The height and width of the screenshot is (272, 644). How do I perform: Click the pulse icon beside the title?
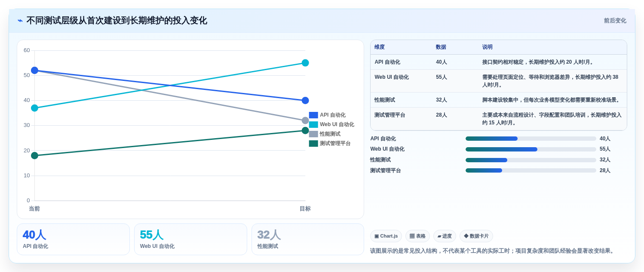pyautogui.click(x=20, y=21)
